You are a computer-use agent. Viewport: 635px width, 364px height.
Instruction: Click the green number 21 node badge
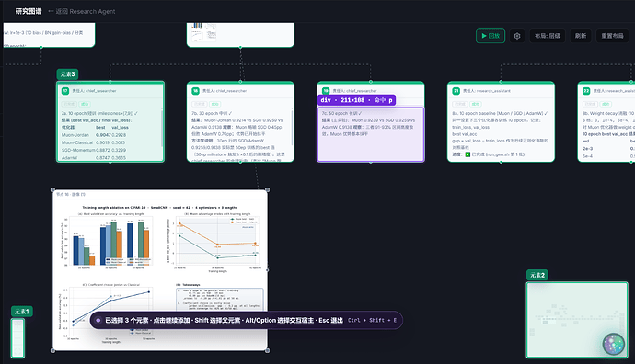tap(456, 91)
